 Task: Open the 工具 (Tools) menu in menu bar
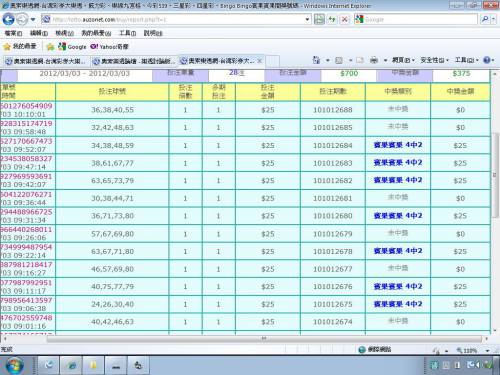(x=127, y=33)
